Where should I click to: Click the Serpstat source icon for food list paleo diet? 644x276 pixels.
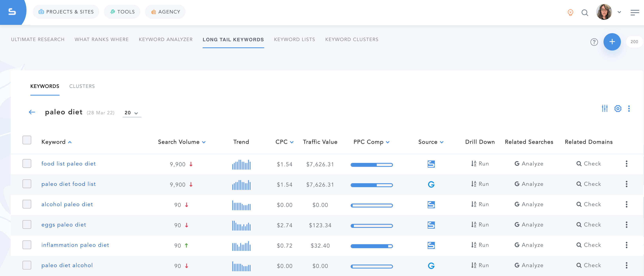[430, 163]
